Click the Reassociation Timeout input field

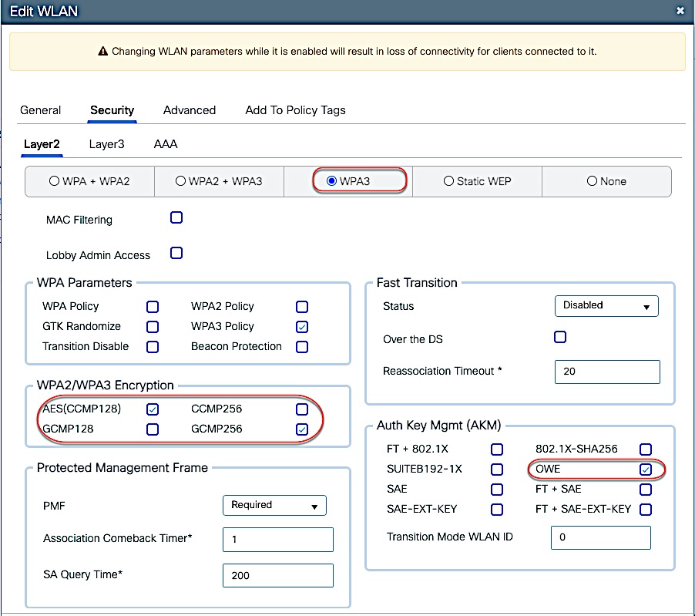click(606, 372)
